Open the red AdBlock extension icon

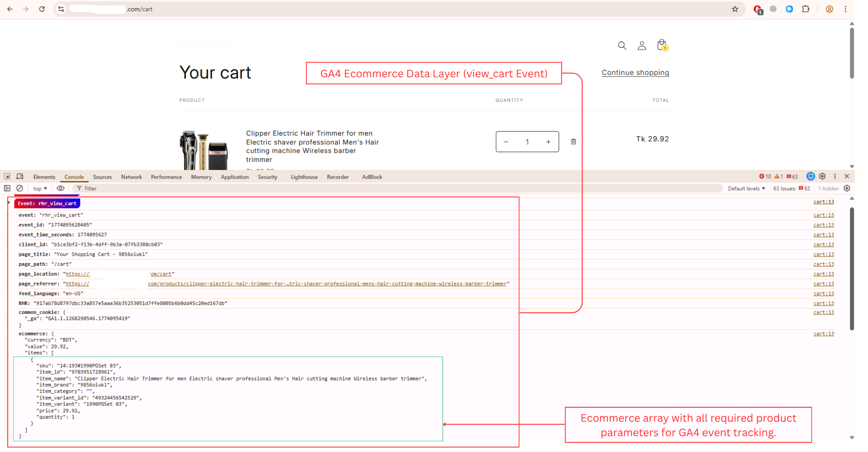tap(758, 9)
